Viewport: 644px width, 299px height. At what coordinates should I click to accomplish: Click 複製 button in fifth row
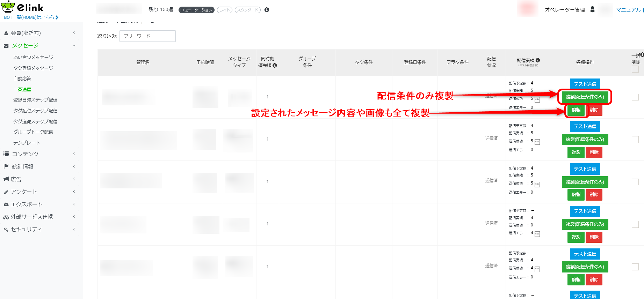coord(576,280)
